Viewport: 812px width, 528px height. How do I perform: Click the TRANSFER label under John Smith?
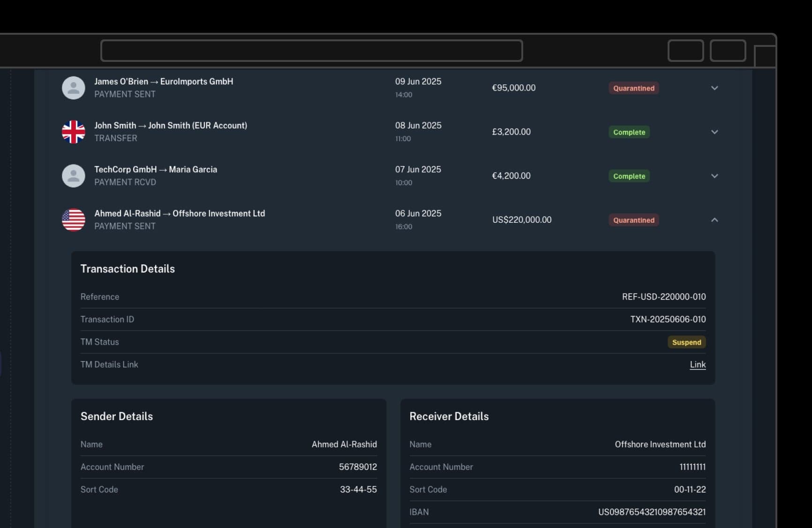tap(116, 138)
